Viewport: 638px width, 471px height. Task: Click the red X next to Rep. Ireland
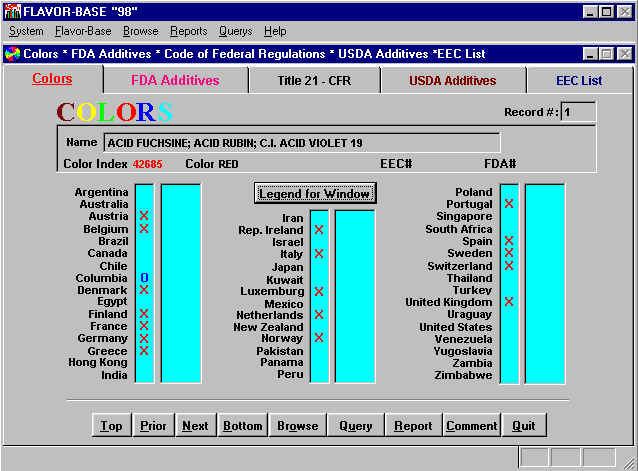319,230
